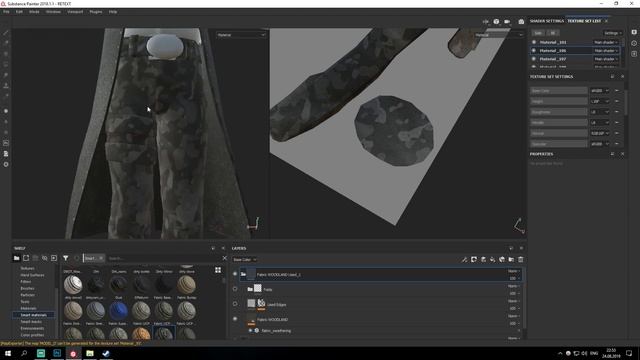The width and height of the screenshot is (640, 360).
Task: Open the history icon in right sidebar
Action: point(634,43)
